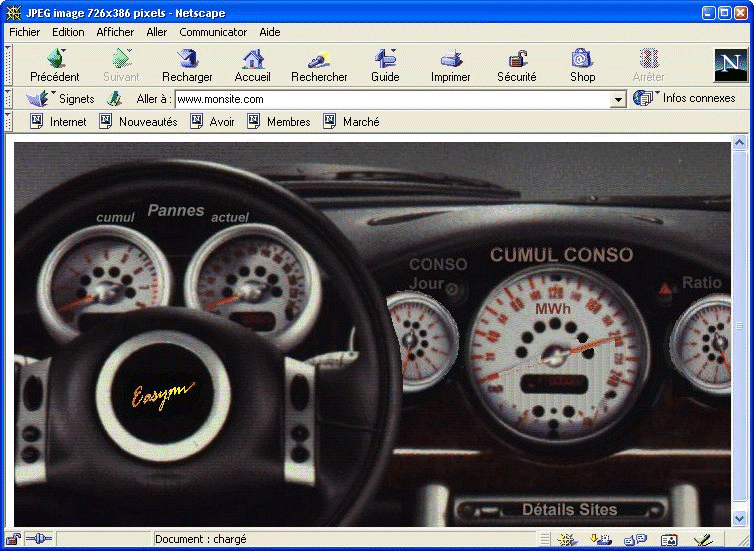
Task: Print the page with Imprimer
Action: [x=451, y=66]
